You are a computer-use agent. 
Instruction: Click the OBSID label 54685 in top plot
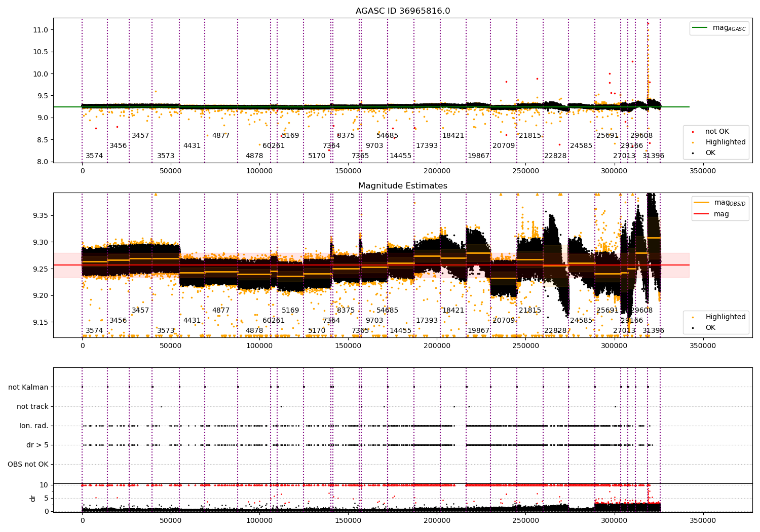tap(387, 136)
